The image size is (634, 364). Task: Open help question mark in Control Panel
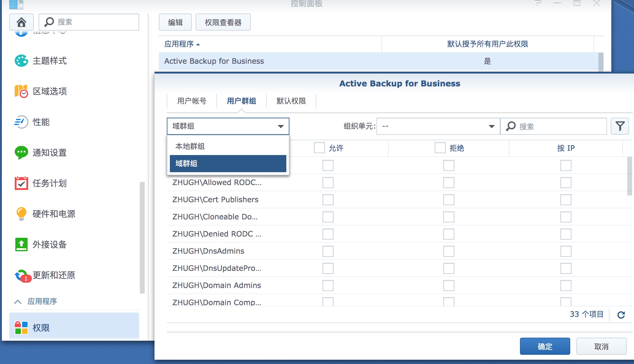538,3
